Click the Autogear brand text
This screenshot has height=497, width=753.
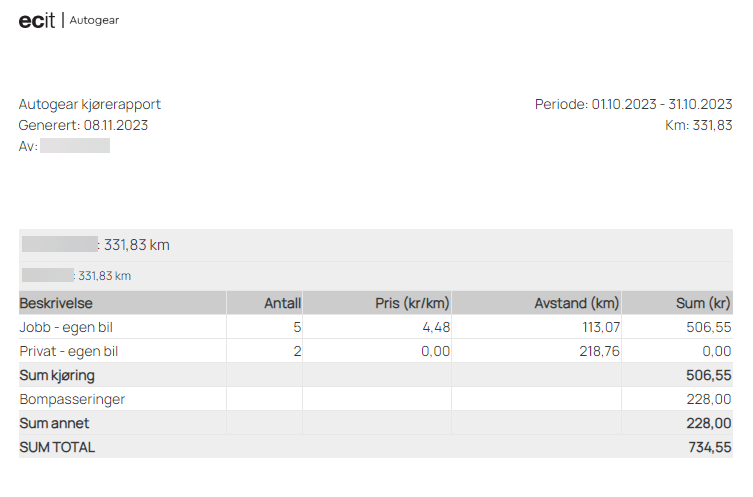click(x=94, y=21)
